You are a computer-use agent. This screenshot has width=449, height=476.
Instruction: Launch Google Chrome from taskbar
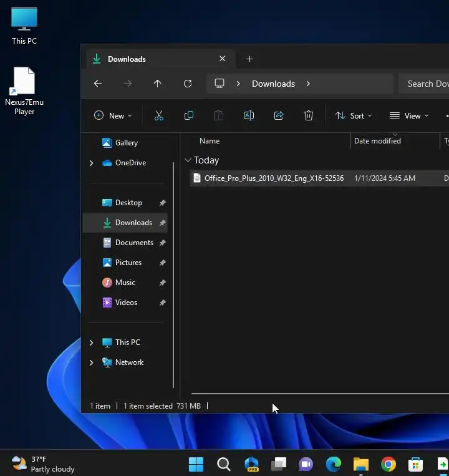(x=389, y=464)
